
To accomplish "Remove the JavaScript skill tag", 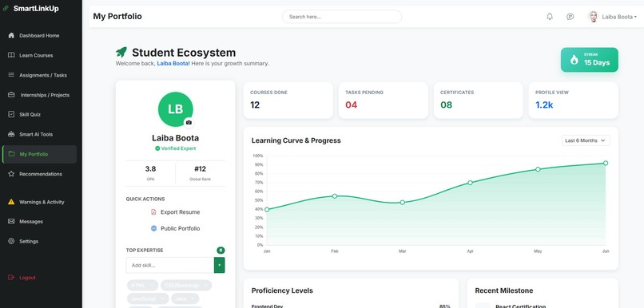I will click(162, 298).
